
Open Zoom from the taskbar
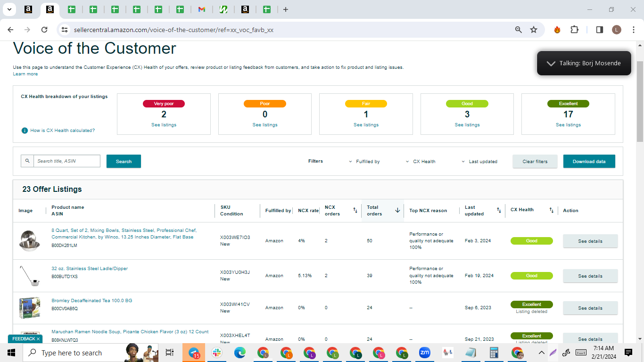coord(425,353)
